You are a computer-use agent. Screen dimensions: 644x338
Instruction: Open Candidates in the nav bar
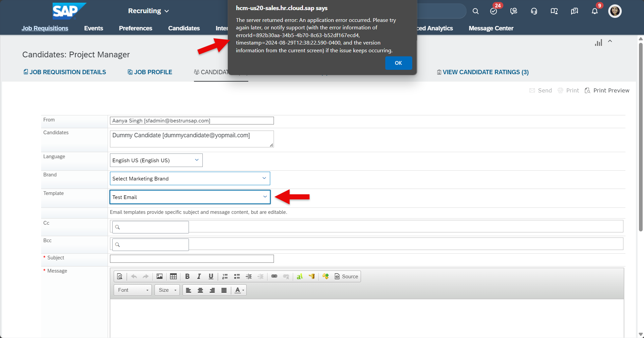[184, 28]
